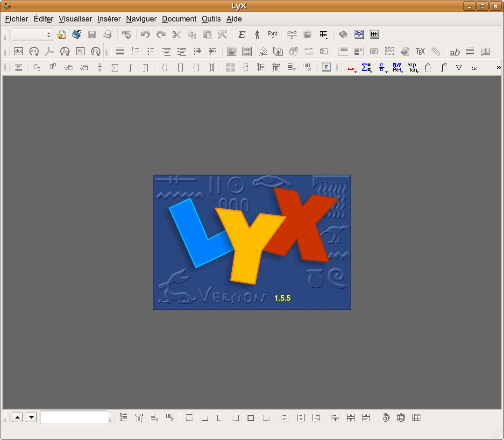Viewport: 504px width, 440px height.
Task: Click the summation sigma icon
Action: [114, 68]
